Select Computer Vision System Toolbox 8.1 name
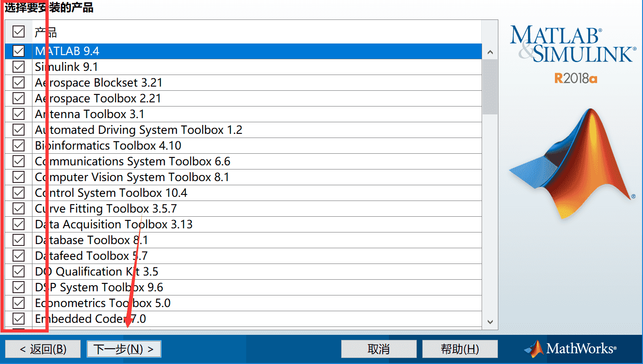 pos(132,177)
